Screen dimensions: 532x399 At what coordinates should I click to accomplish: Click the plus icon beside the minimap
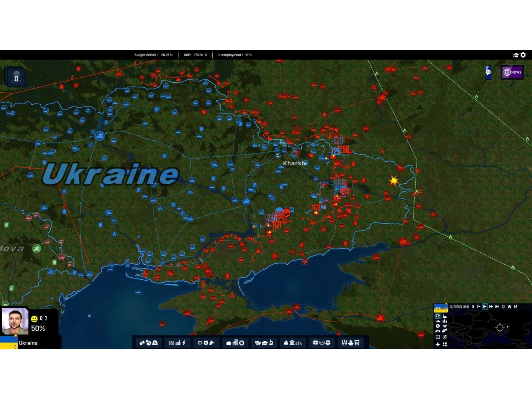[x=438, y=344]
